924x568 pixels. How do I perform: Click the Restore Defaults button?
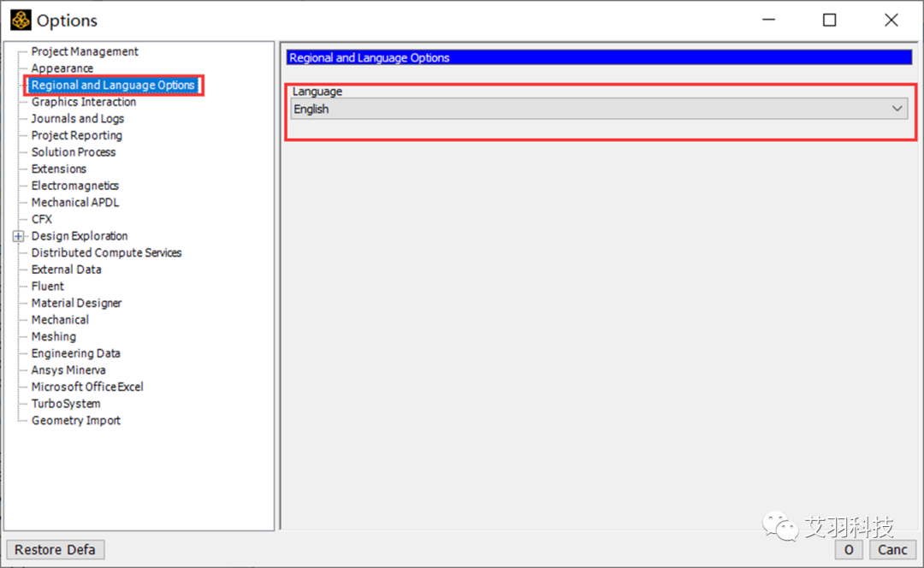point(56,550)
